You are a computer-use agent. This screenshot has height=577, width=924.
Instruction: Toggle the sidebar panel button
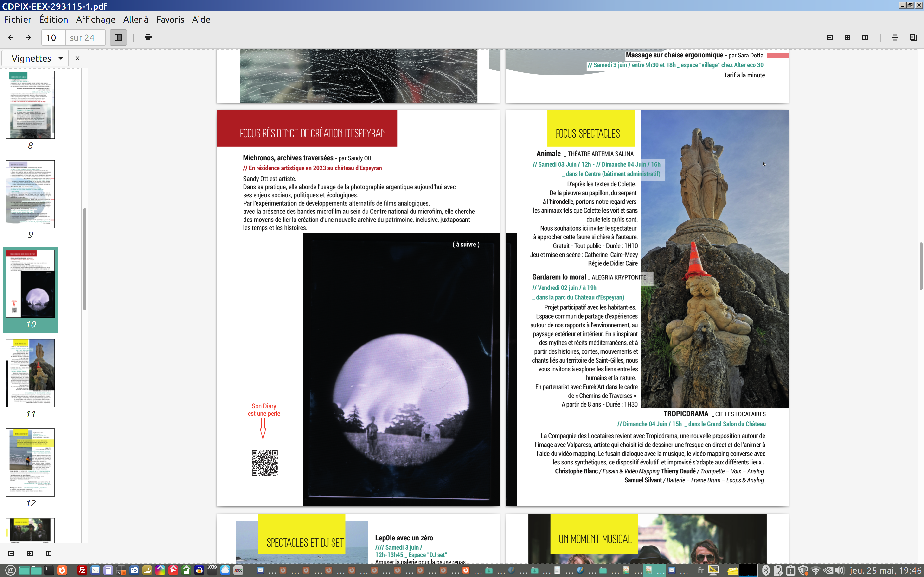coord(118,38)
